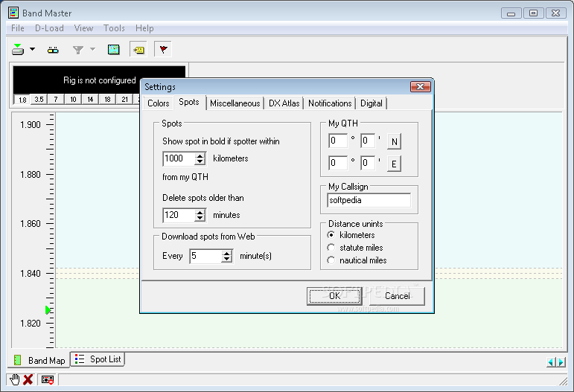Confirm settings with the OK button

[334, 296]
